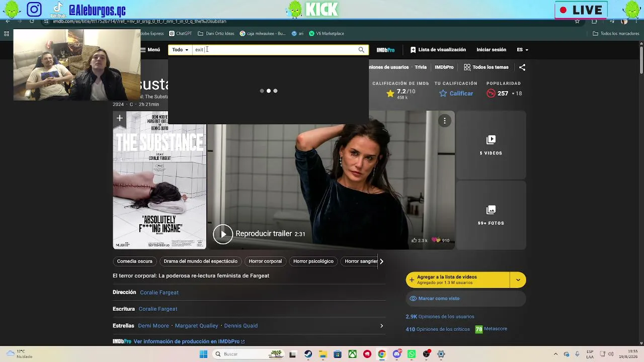Screen dimensions: 644x362
Task: Open Xbox app from the taskbar
Action: 353,354
